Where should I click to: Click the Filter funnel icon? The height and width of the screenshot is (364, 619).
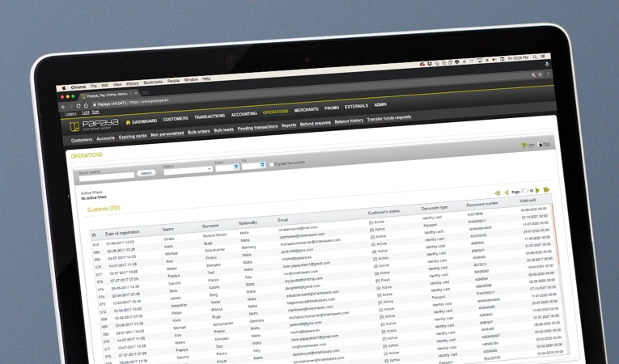coord(523,146)
